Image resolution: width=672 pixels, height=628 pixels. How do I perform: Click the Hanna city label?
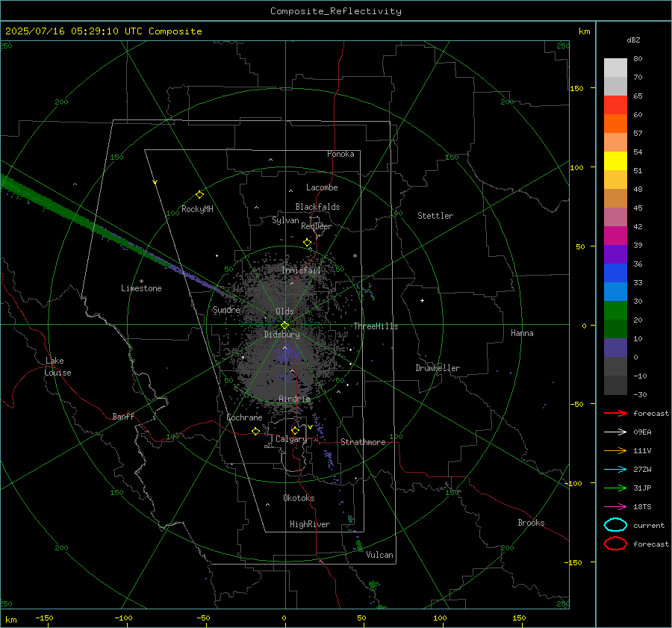pos(522,333)
